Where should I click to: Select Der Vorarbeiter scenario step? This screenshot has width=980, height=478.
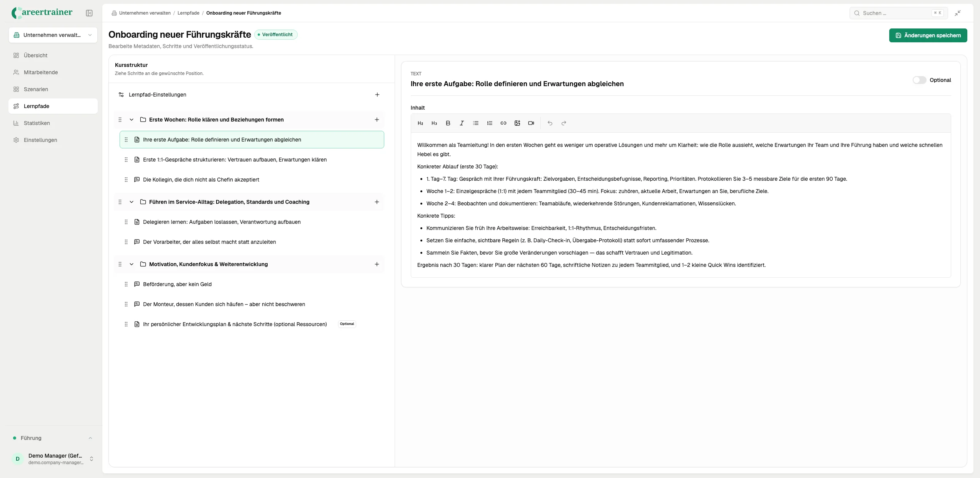(252, 242)
